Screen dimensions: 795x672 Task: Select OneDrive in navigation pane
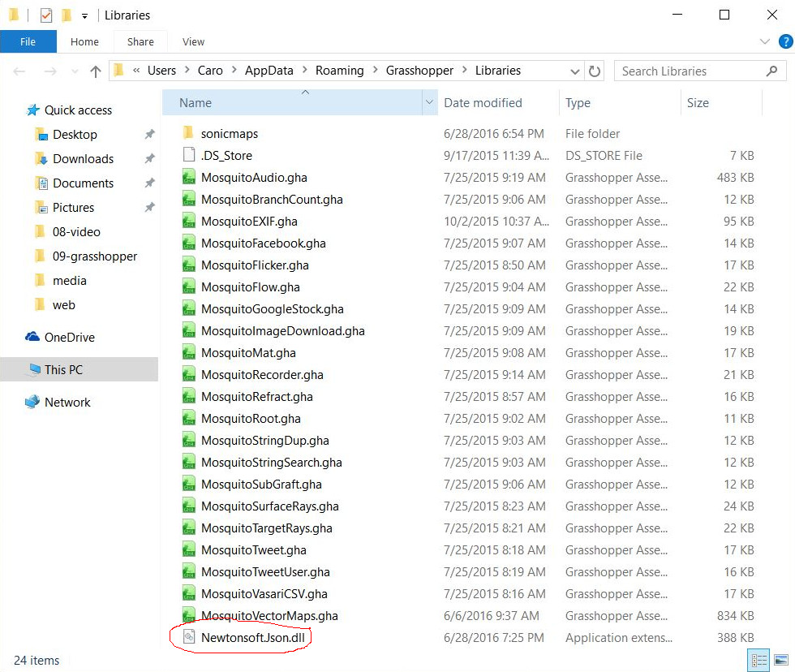pos(70,338)
